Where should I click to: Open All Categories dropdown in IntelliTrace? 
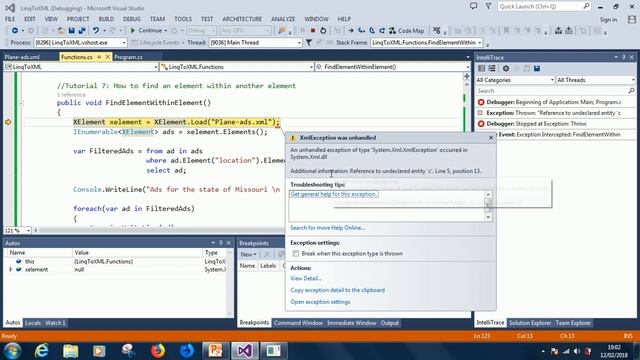pos(515,80)
